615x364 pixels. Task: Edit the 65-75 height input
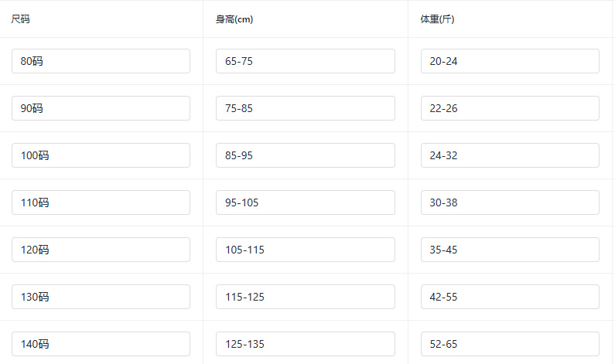(x=305, y=61)
